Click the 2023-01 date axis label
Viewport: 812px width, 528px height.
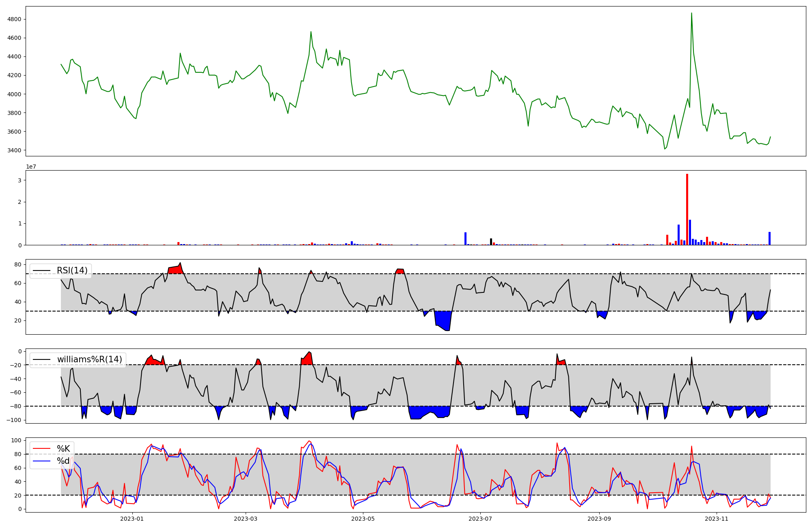click(x=132, y=519)
